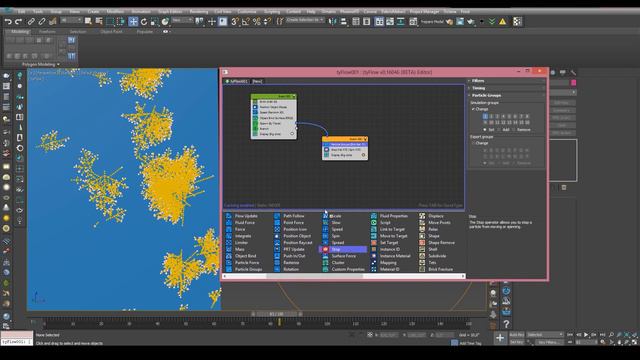Open Create Selection Set dropdown
Viewport: 640px width, 360px height.
[x=305, y=20]
